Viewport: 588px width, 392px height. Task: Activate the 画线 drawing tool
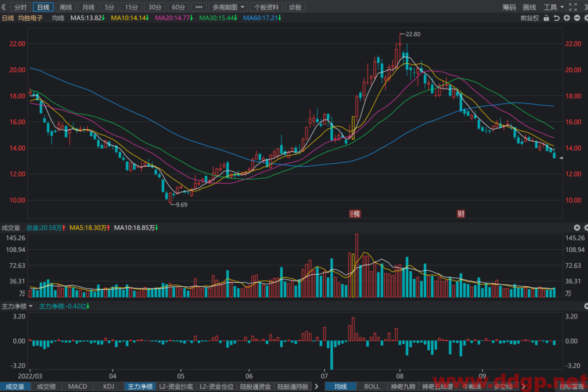click(529, 7)
